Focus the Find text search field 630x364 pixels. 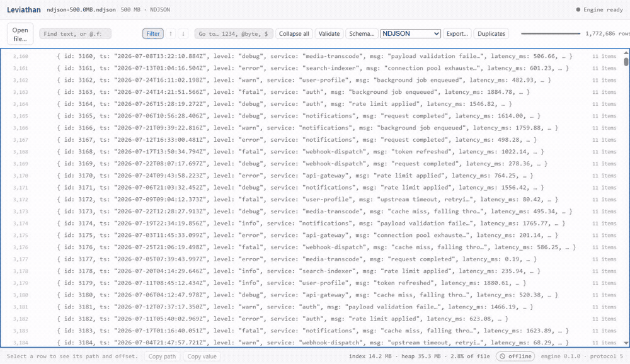tap(75, 34)
